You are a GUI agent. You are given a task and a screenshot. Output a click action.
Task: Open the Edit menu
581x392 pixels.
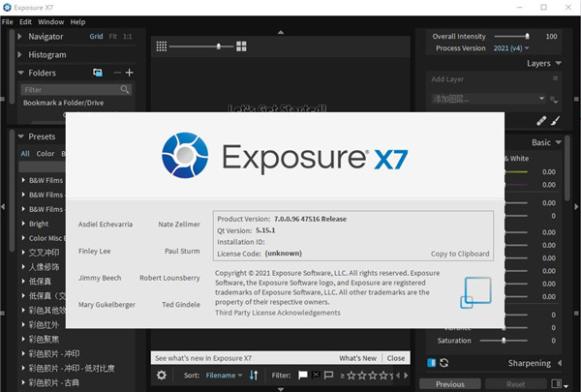coord(25,22)
